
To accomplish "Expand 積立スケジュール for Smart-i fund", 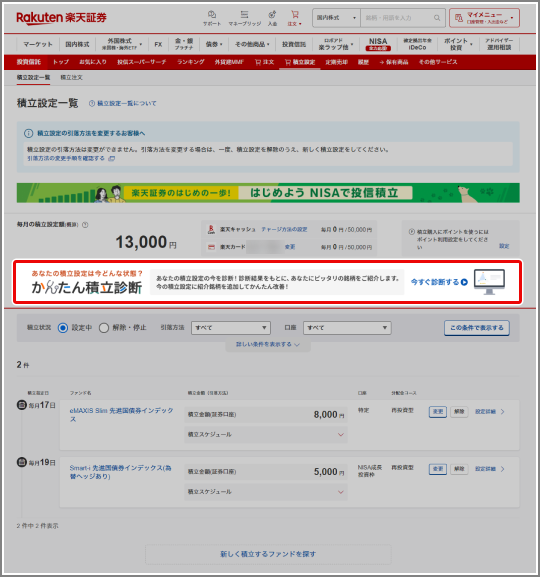I will [x=266, y=492].
